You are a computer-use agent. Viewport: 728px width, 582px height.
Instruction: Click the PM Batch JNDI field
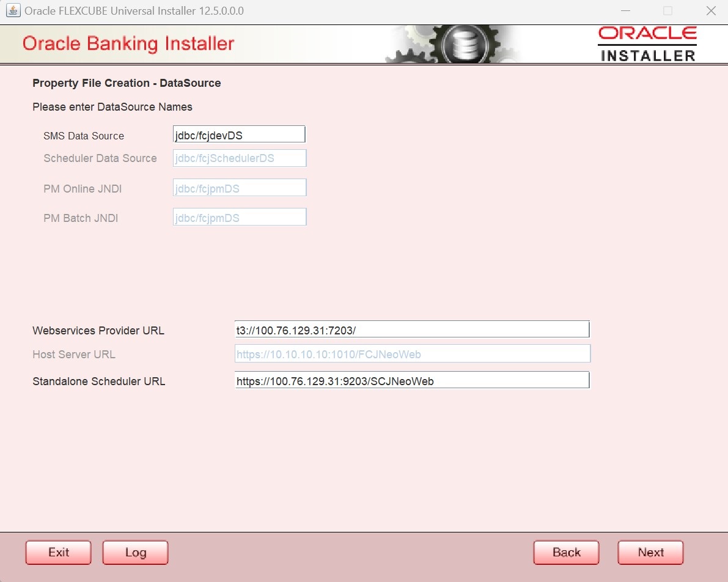[x=240, y=217]
